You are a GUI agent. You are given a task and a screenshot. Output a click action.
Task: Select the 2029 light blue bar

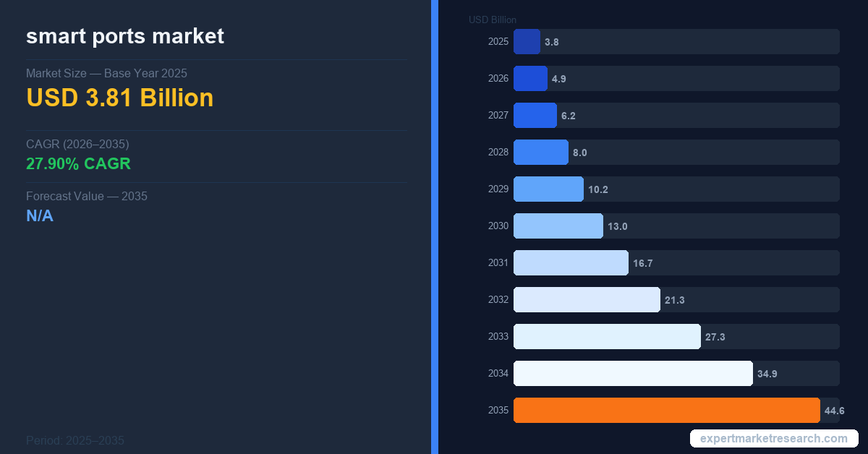pyautogui.click(x=548, y=189)
